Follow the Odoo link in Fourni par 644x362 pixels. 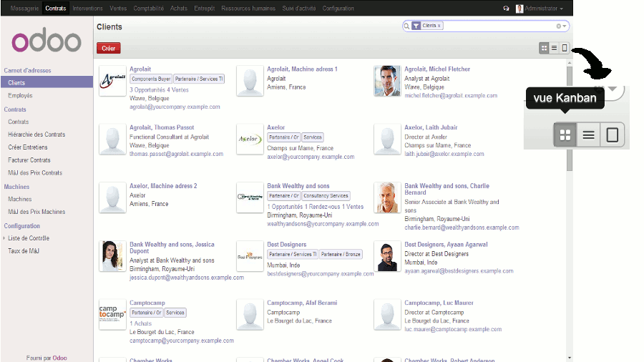click(59, 358)
